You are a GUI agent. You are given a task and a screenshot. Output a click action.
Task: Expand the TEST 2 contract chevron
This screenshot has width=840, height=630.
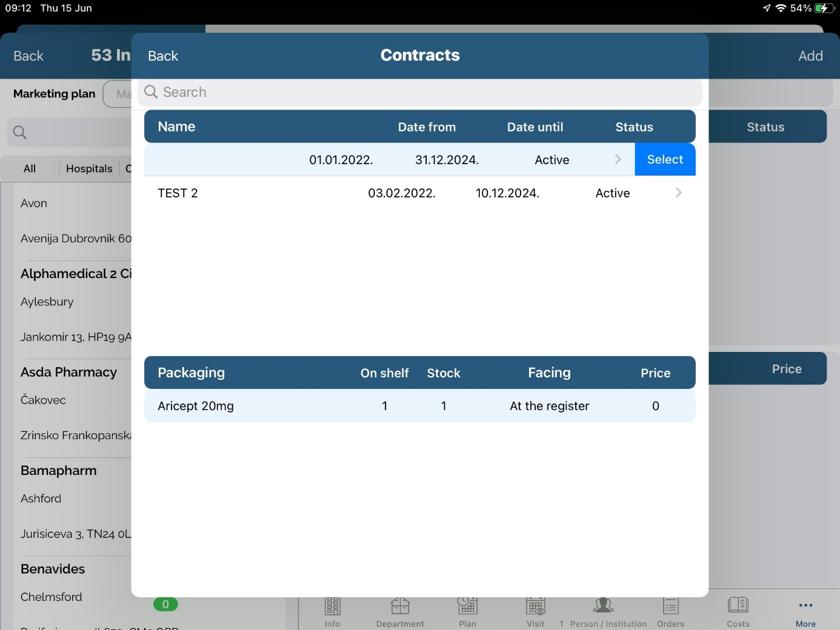(678, 193)
